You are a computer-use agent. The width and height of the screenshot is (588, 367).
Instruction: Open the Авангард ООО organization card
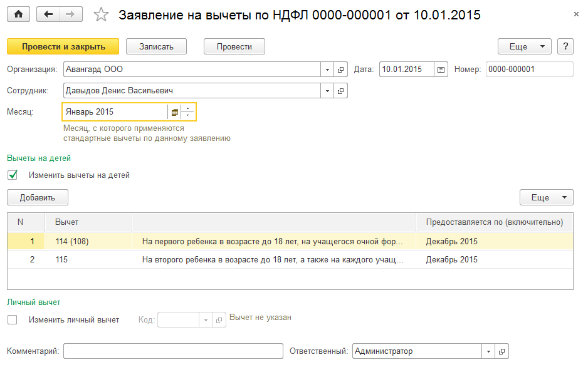341,70
